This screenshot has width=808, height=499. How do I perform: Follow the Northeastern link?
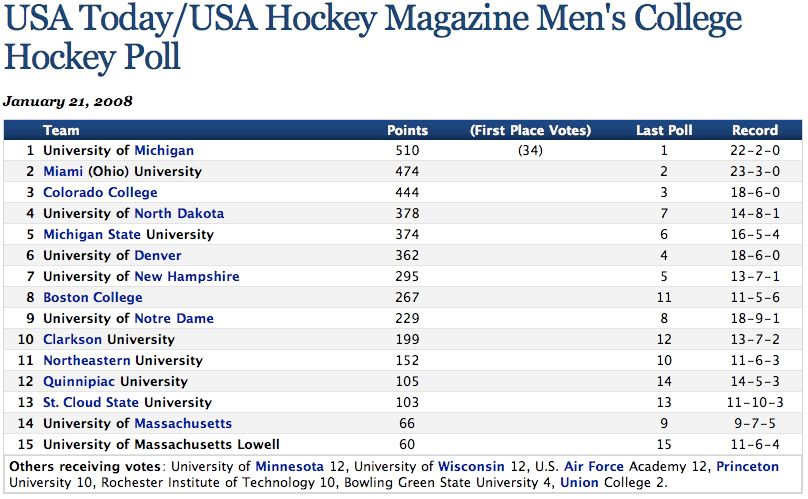[x=87, y=360]
